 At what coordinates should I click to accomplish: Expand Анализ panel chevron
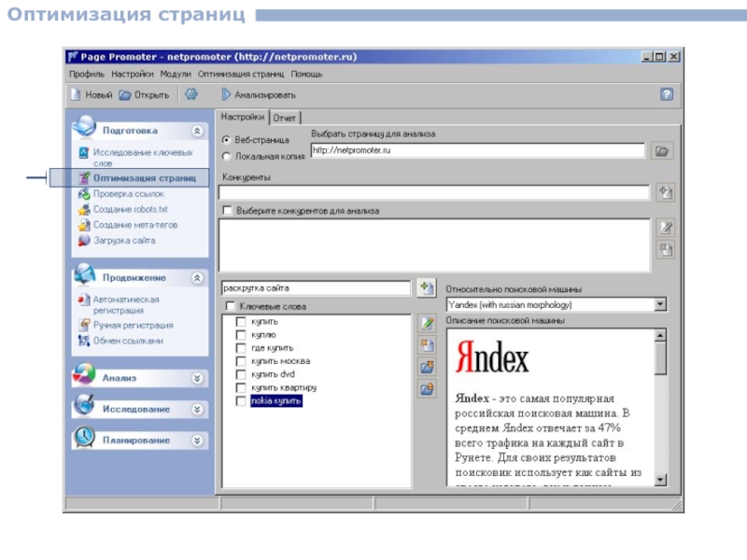(x=197, y=378)
